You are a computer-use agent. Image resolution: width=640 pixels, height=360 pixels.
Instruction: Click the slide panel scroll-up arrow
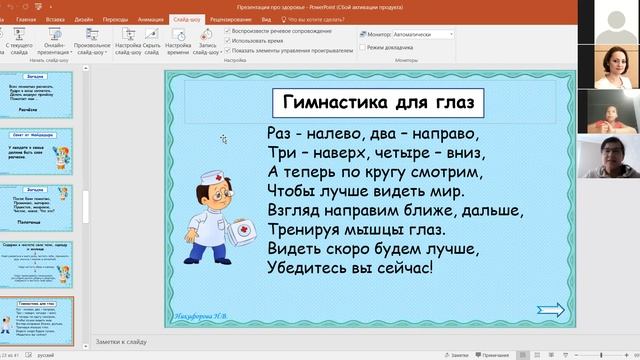tap(85, 69)
